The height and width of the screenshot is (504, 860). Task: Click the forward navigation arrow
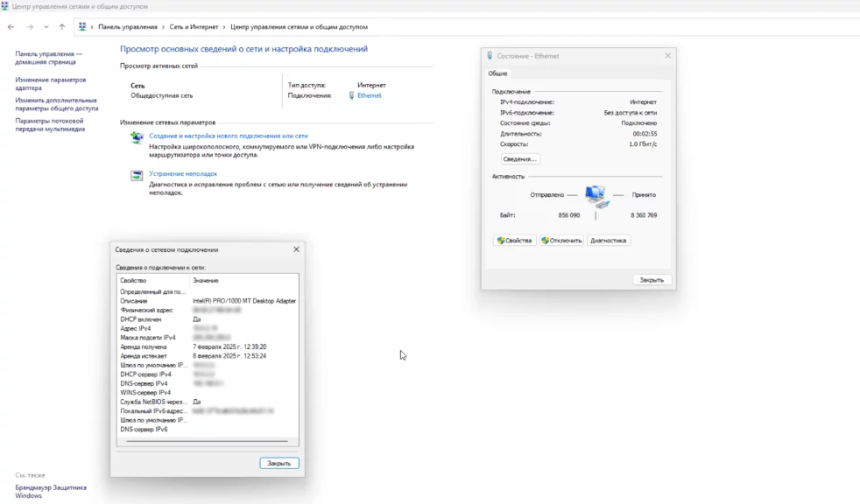tap(29, 27)
